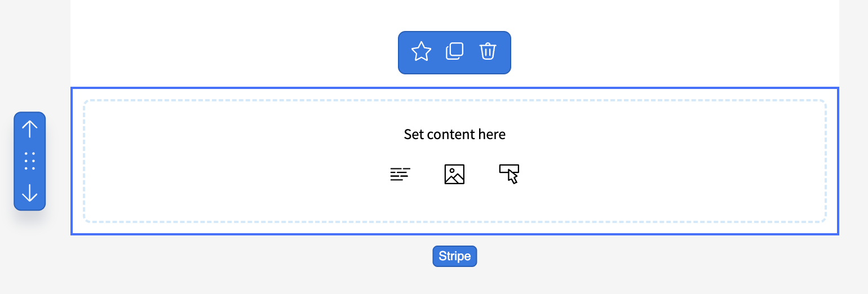Delete the stripe using the trash icon
The width and height of the screenshot is (868, 294).
coord(488,51)
